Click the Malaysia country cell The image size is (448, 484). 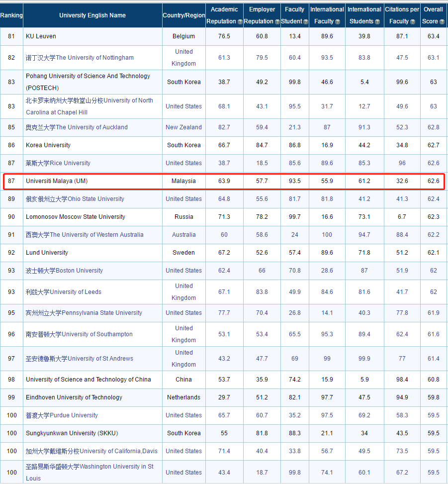point(184,181)
